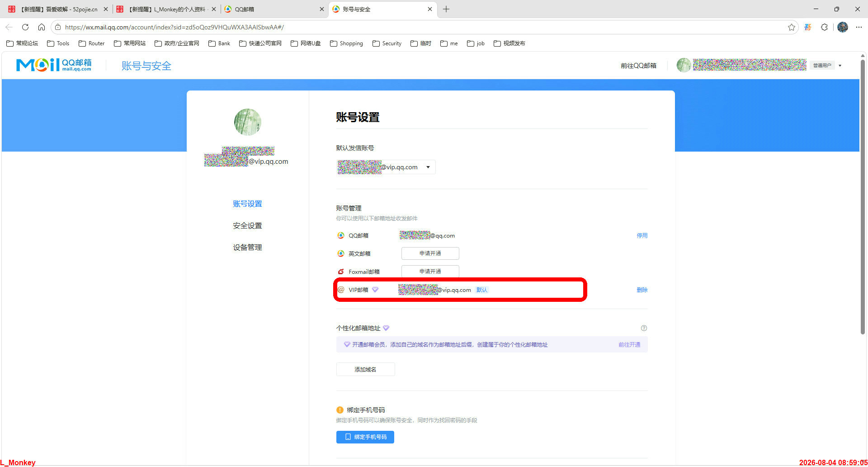Open a new browser tab
Screen dimensions: 868x467
446,9
